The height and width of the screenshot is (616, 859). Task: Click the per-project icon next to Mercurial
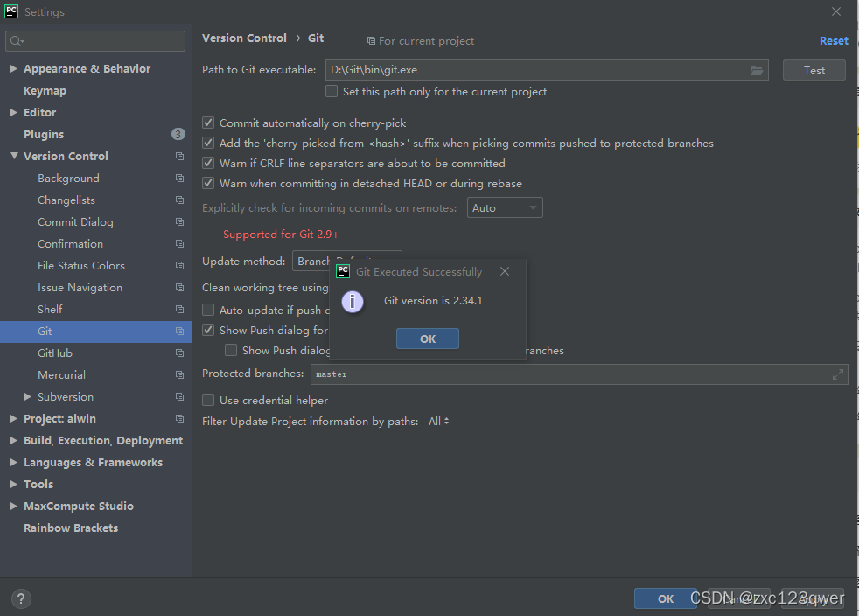click(179, 375)
